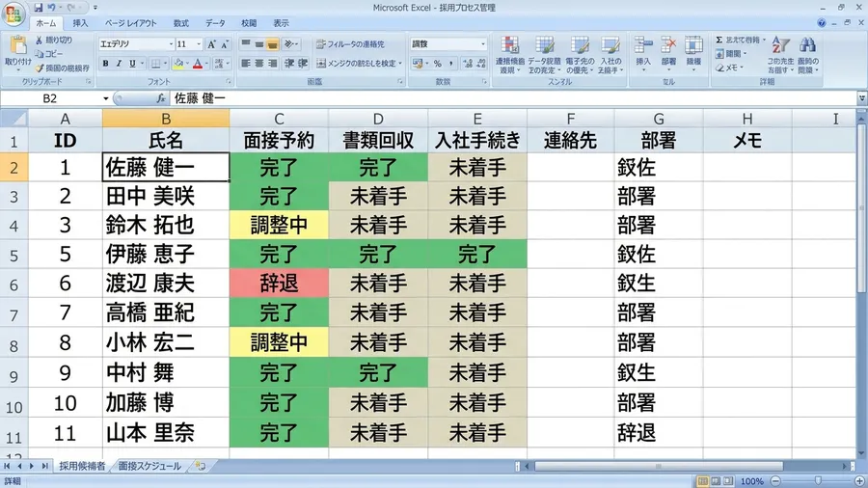
Task: Open the conditional formatting menu
Action: (510, 55)
